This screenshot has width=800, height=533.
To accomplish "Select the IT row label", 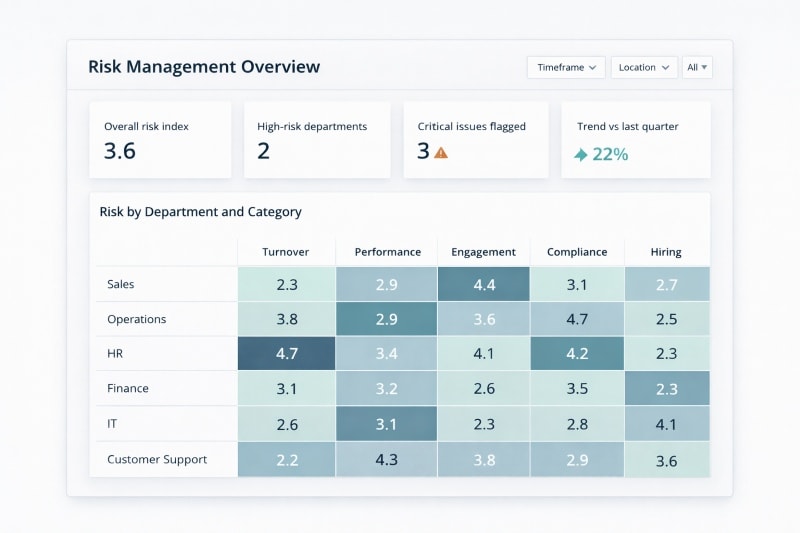I will click(x=112, y=423).
